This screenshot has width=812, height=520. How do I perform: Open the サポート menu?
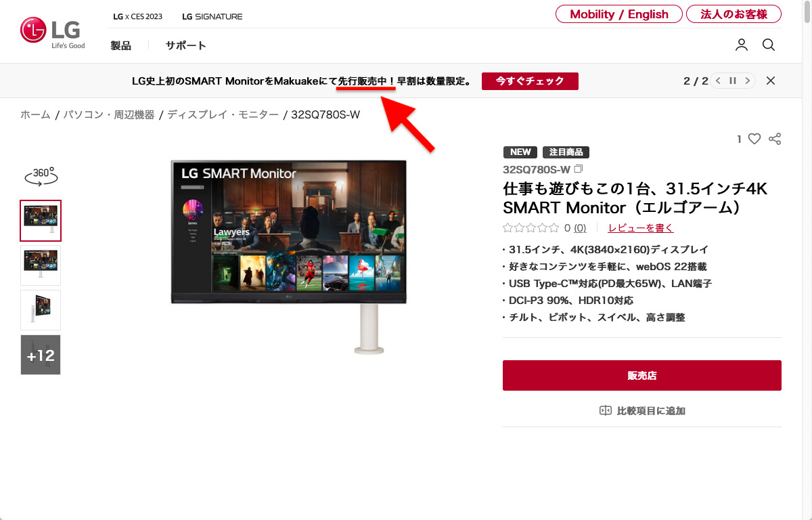point(186,45)
